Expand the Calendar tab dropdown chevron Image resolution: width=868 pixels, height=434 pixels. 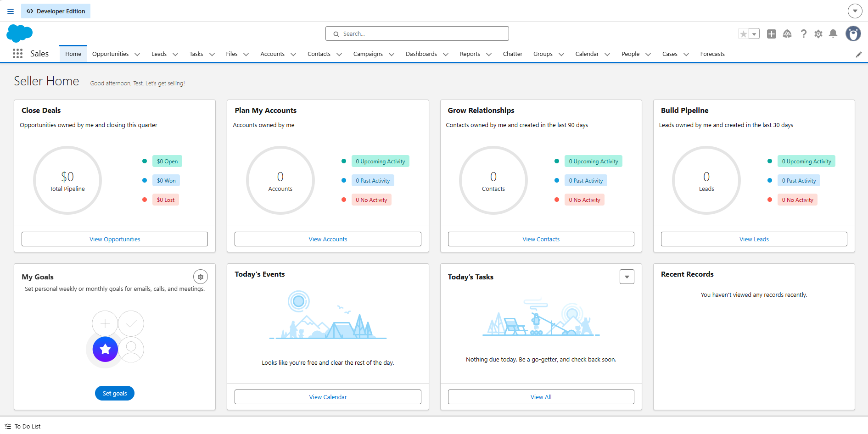(607, 54)
